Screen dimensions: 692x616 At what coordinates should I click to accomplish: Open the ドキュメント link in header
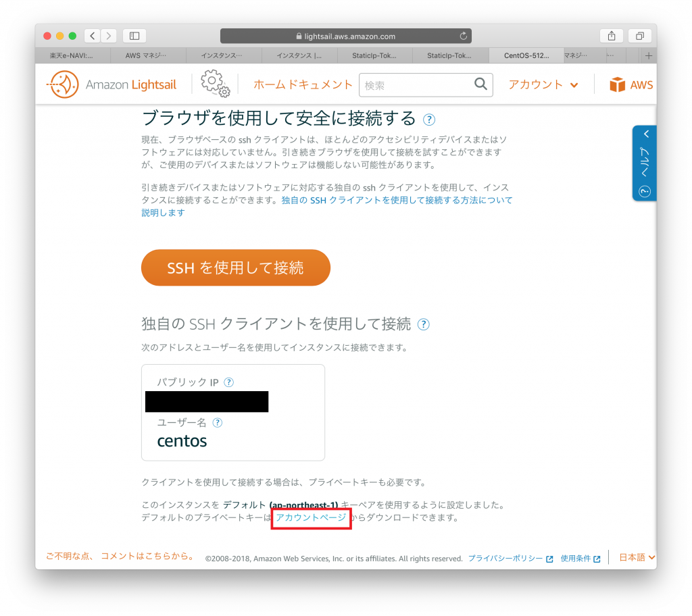click(320, 84)
